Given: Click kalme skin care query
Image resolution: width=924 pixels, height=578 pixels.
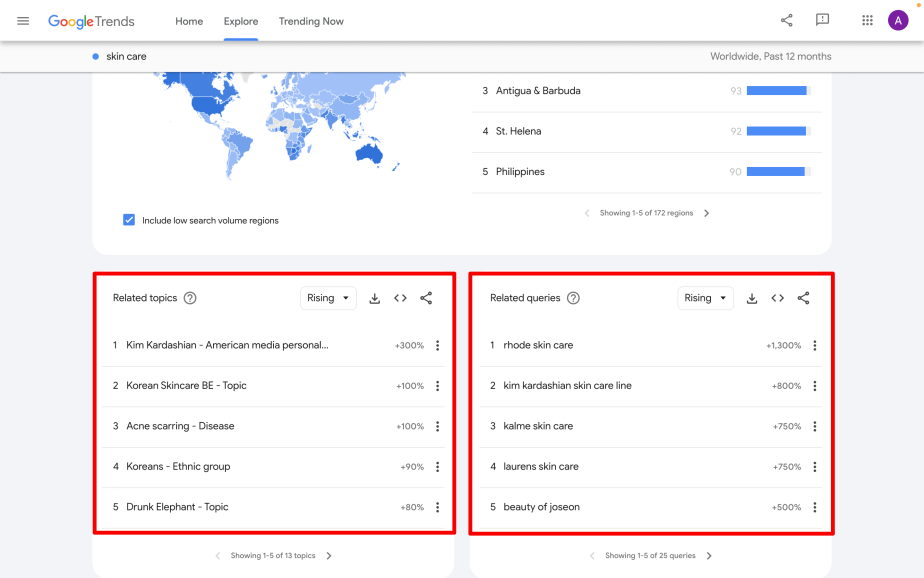Looking at the screenshot, I should 538,426.
